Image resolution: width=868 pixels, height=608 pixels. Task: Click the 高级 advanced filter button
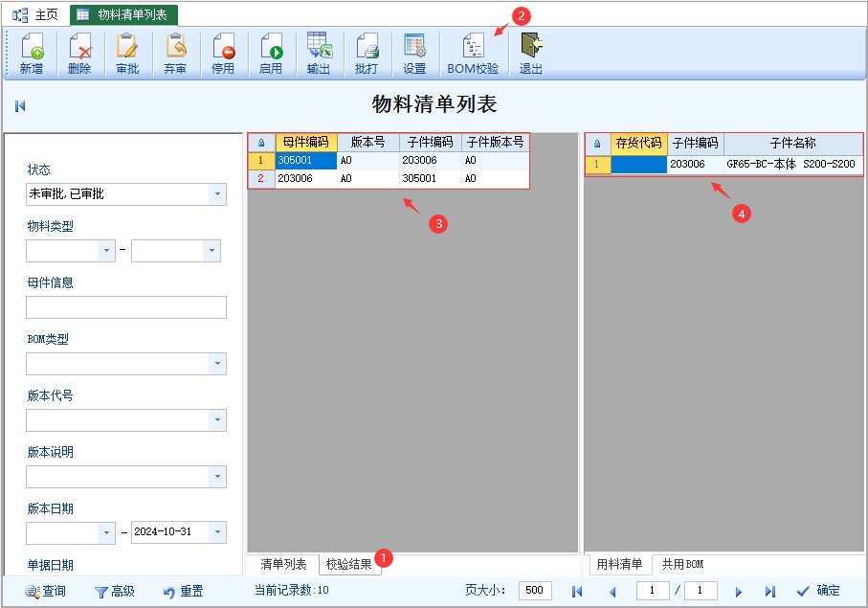[x=115, y=592]
